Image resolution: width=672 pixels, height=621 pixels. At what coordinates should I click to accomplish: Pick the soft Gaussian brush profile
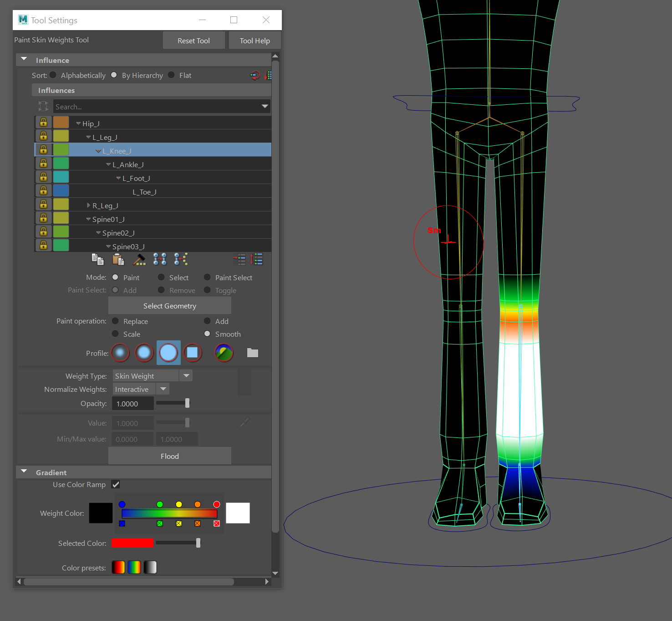point(120,353)
